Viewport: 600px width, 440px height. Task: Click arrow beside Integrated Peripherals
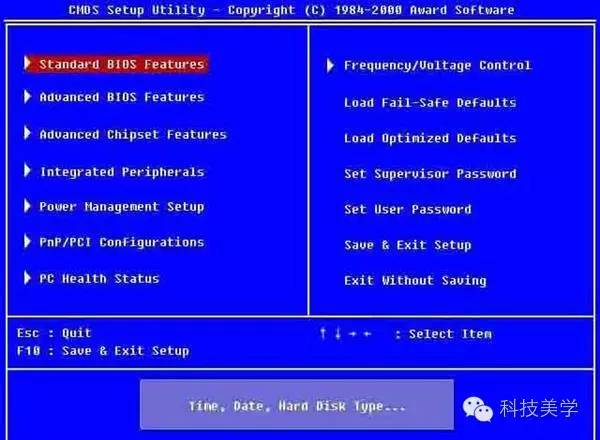tap(27, 170)
